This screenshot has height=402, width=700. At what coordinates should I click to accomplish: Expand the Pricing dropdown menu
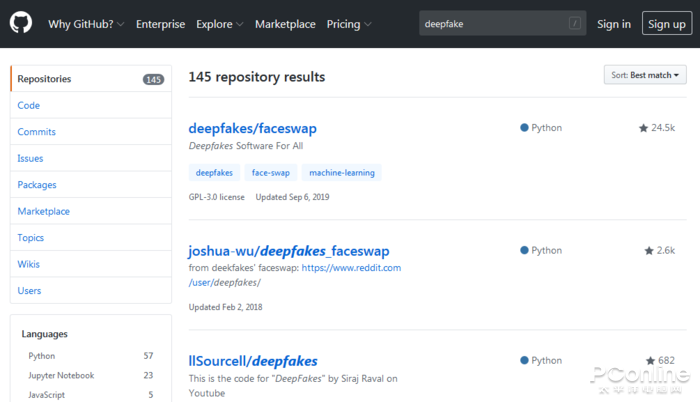point(349,24)
